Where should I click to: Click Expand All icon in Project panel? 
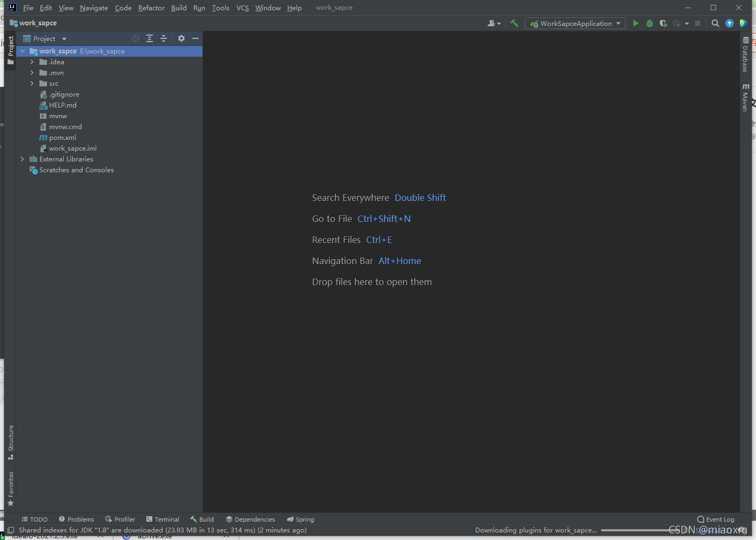point(150,38)
